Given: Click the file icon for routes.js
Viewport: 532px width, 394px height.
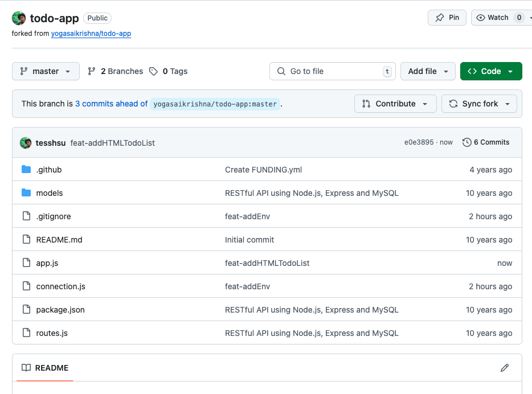Looking at the screenshot, I should pos(26,333).
